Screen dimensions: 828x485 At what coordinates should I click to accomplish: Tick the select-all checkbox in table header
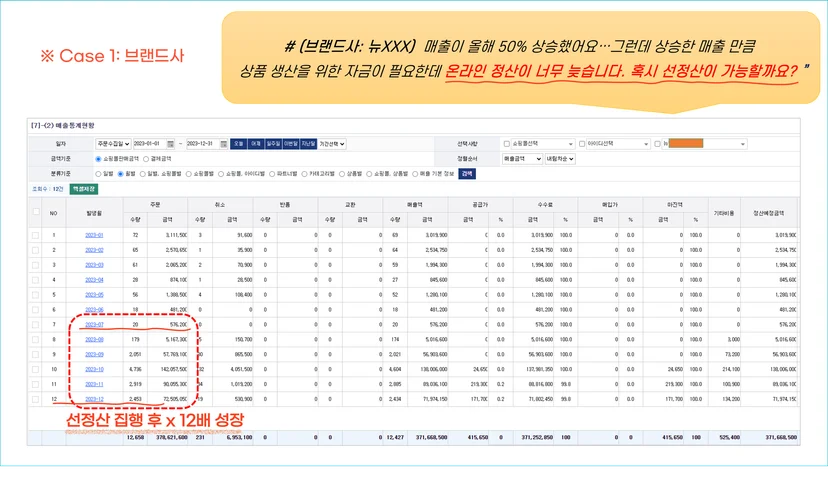tap(36, 212)
